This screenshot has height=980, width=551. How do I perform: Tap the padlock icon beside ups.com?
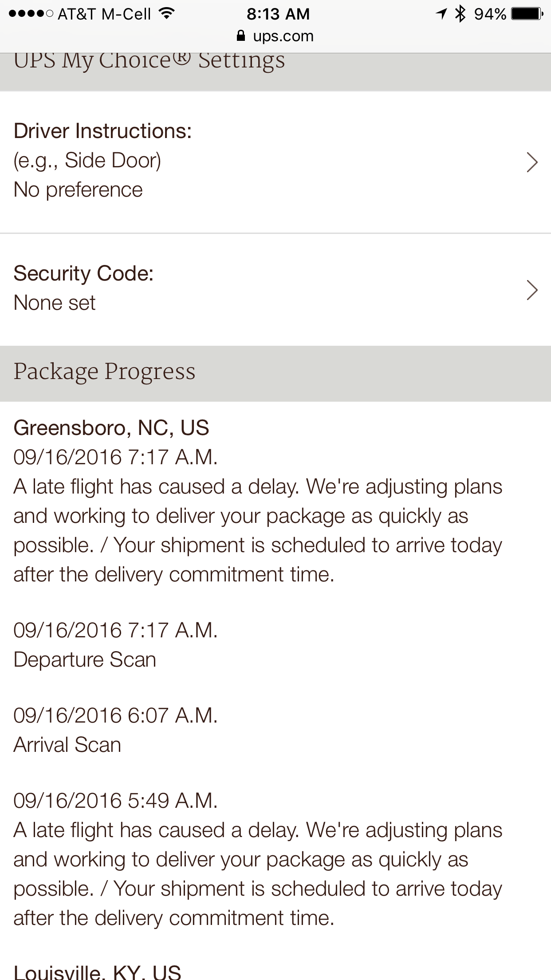pos(240,36)
